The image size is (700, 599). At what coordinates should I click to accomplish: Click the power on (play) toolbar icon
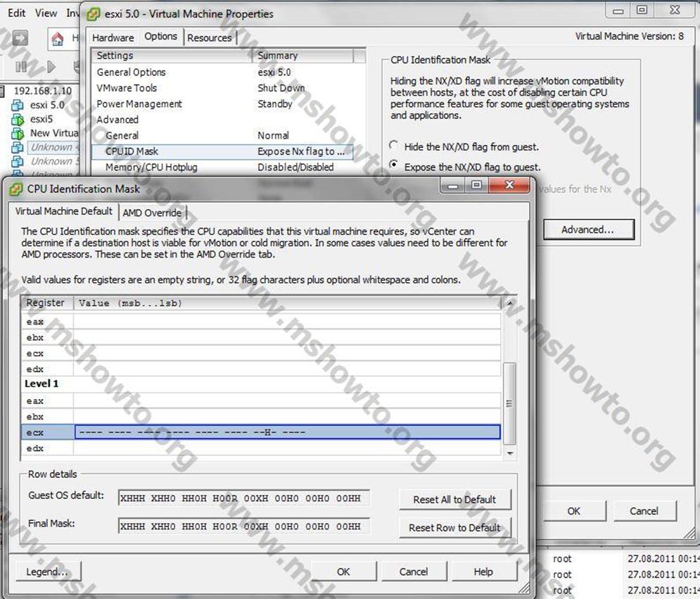[51, 67]
